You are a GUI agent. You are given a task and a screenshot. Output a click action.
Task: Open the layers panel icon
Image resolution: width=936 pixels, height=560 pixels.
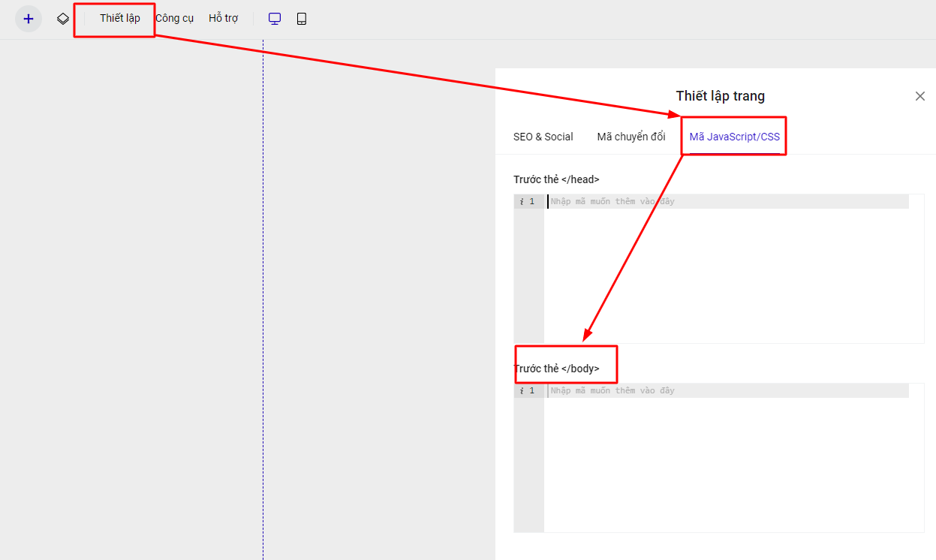tap(63, 19)
